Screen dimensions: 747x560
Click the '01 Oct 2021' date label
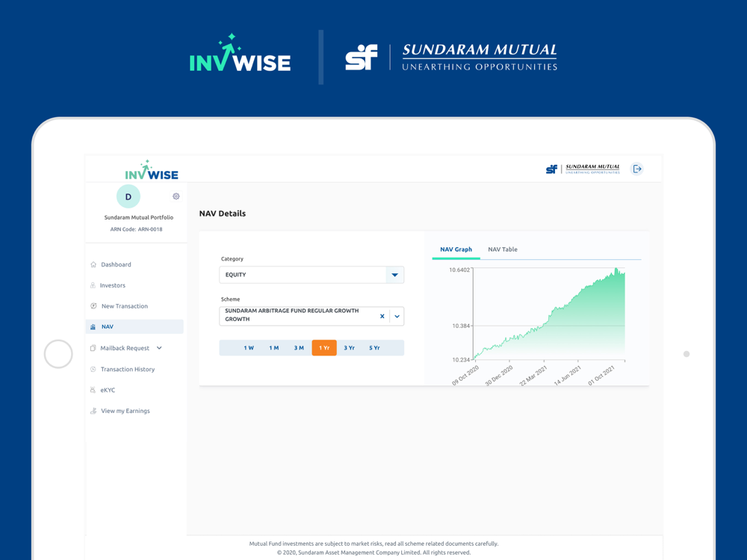click(x=601, y=376)
